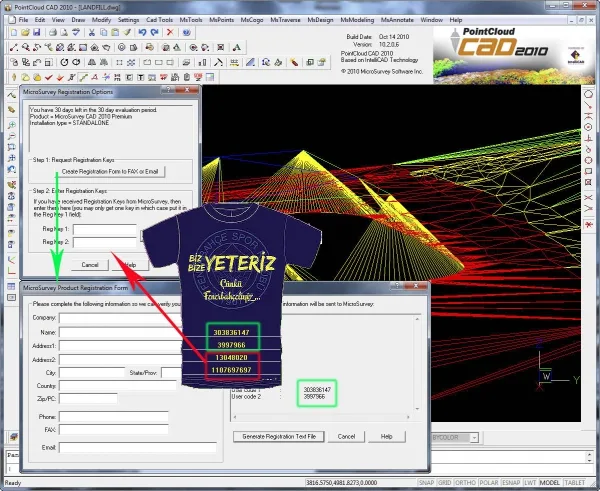The image size is (600, 491).
Task: Click the red X Delete icon
Action: (170, 33)
